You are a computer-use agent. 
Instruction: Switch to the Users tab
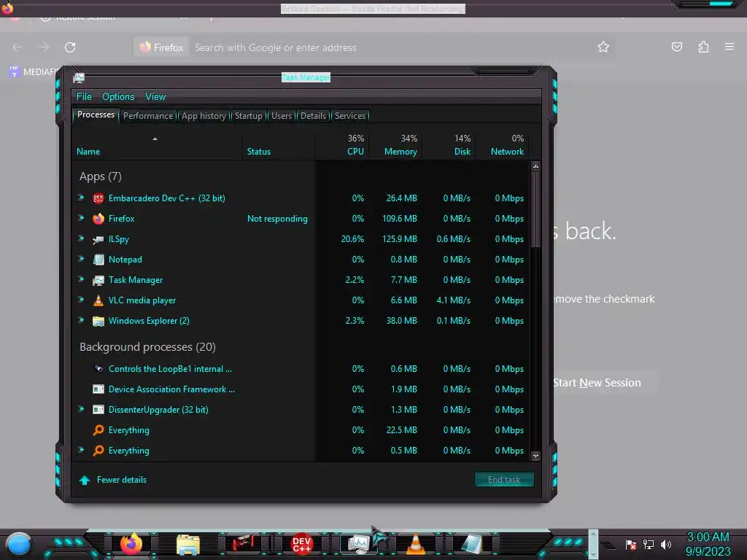[x=282, y=116]
